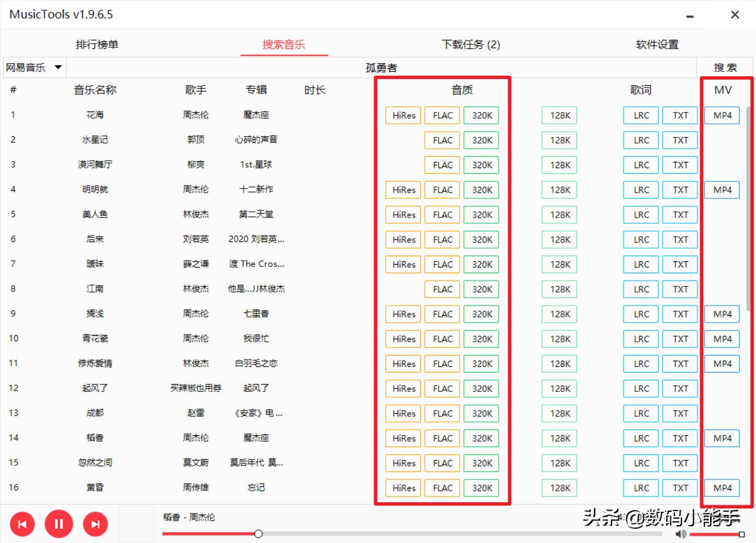Skip to the next track
Screen dimensions: 756x543
tap(95, 524)
